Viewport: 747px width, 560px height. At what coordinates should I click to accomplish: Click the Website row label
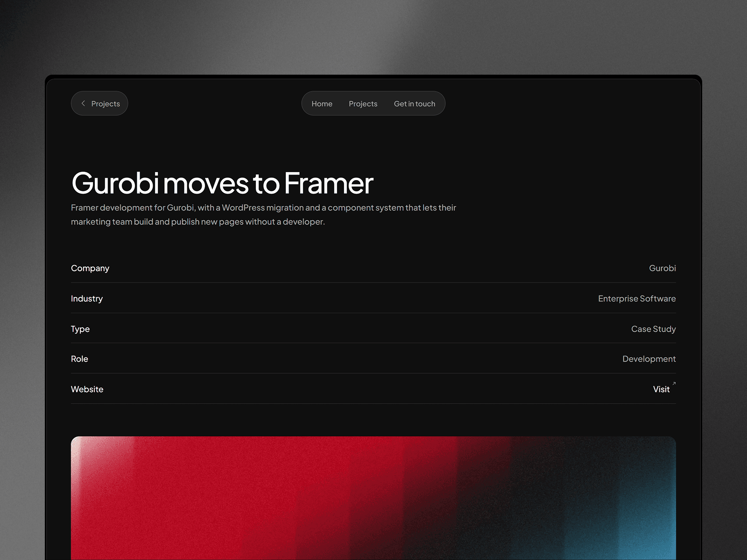(x=87, y=389)
